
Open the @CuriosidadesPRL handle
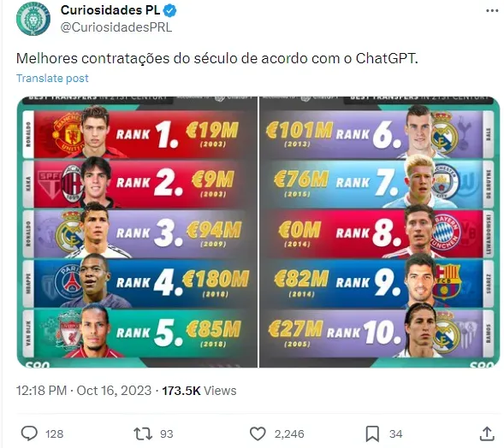(x=116, y=27)
